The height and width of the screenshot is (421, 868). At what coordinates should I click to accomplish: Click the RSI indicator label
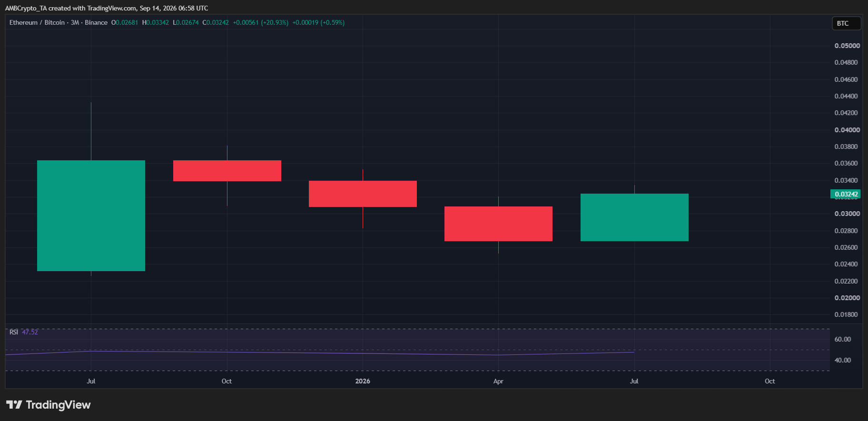click(x=14, y=332)
